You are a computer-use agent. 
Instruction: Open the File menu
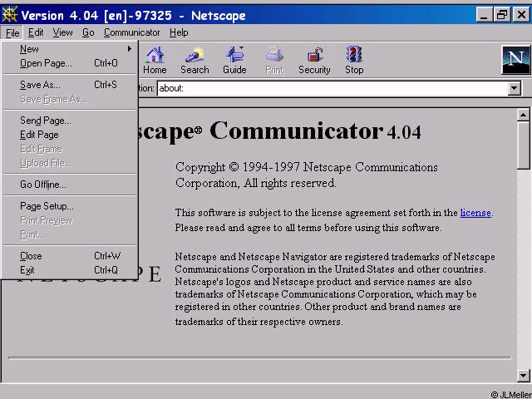(x=12, y=33)
